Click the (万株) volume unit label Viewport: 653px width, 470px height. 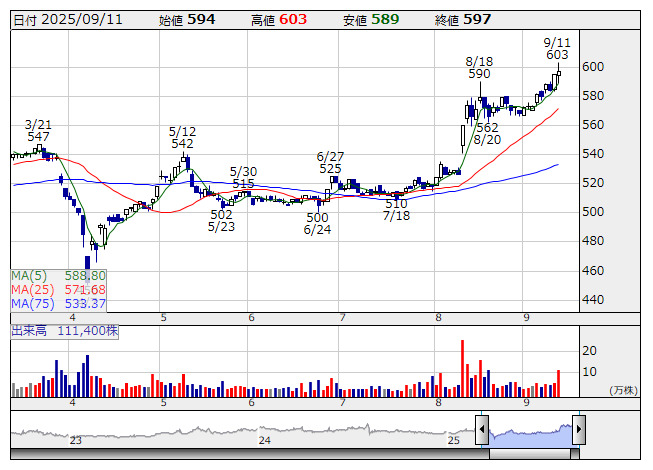pos(623,390)
